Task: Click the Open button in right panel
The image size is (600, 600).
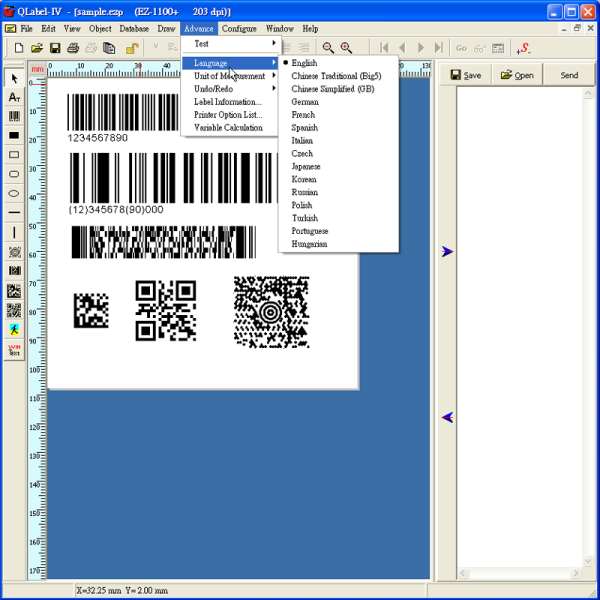Action: [517, 75]
